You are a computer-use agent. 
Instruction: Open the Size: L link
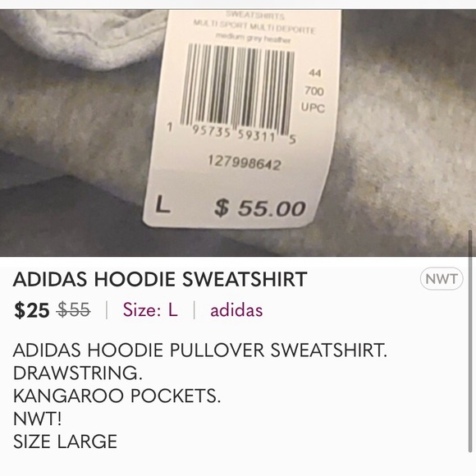pyautogui.click(x=150, y=310)
